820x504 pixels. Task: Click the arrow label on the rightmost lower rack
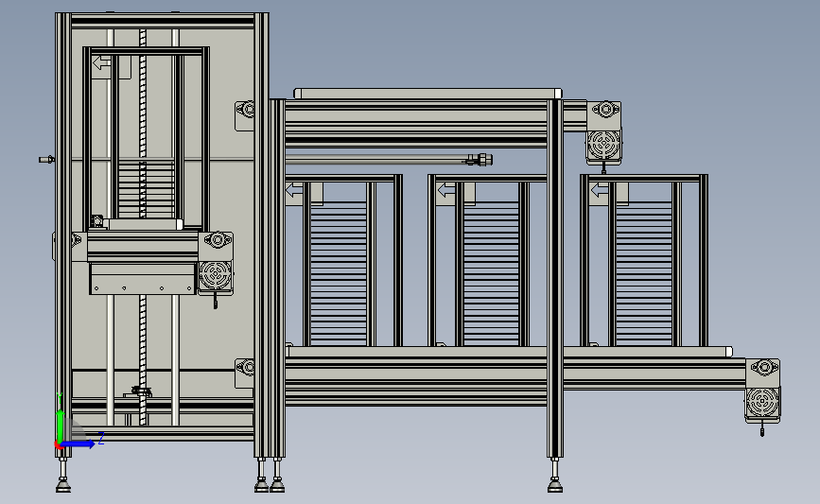coord(599,190)
